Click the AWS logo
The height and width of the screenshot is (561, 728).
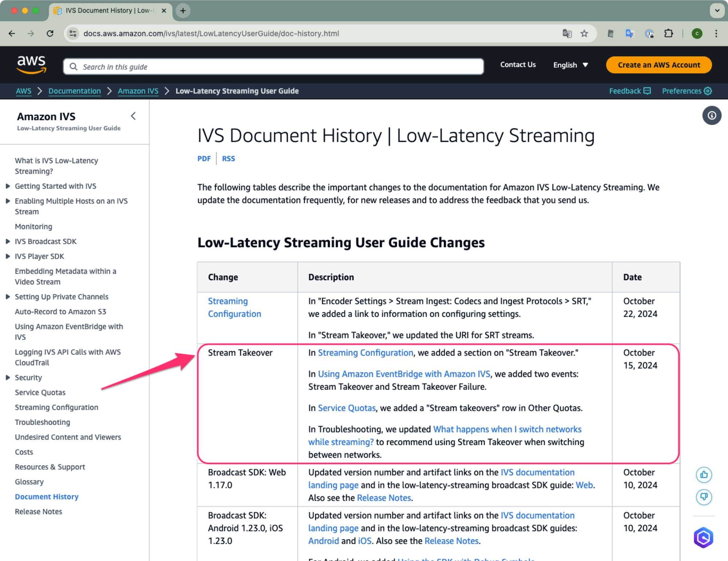click(32, 65)
